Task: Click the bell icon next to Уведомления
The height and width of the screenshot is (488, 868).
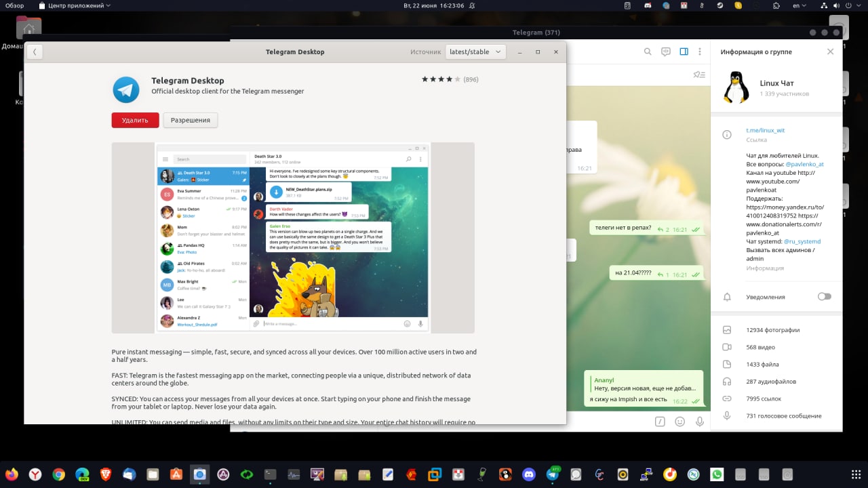Action: 727,297
